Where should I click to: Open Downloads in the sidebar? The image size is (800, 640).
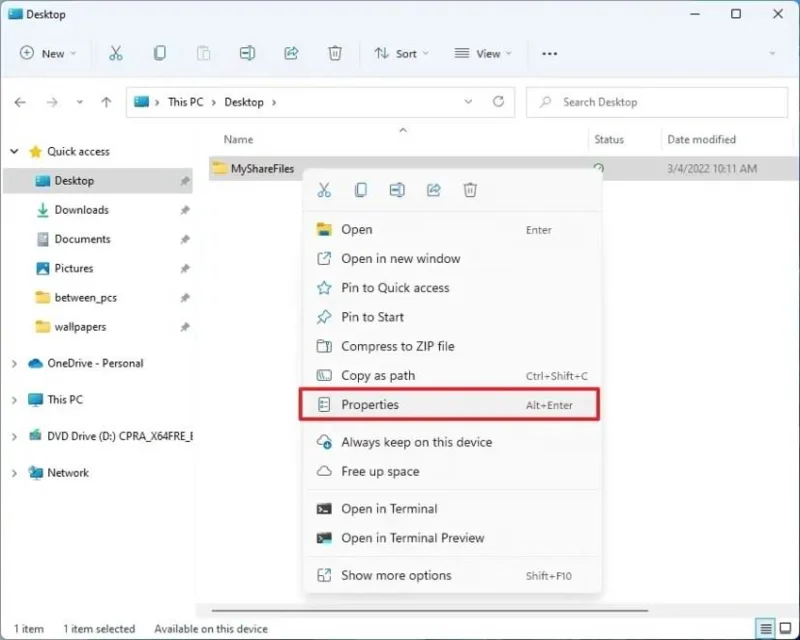pyautogui.click(x=98, y=210)
